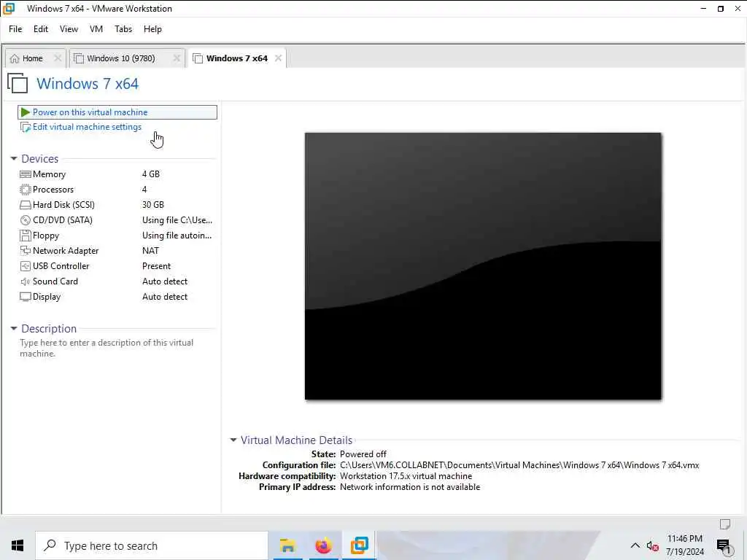Click the configuration file path text
This screenshot has width=747, height=560.
pyautogui.click(x=519, y=465)
